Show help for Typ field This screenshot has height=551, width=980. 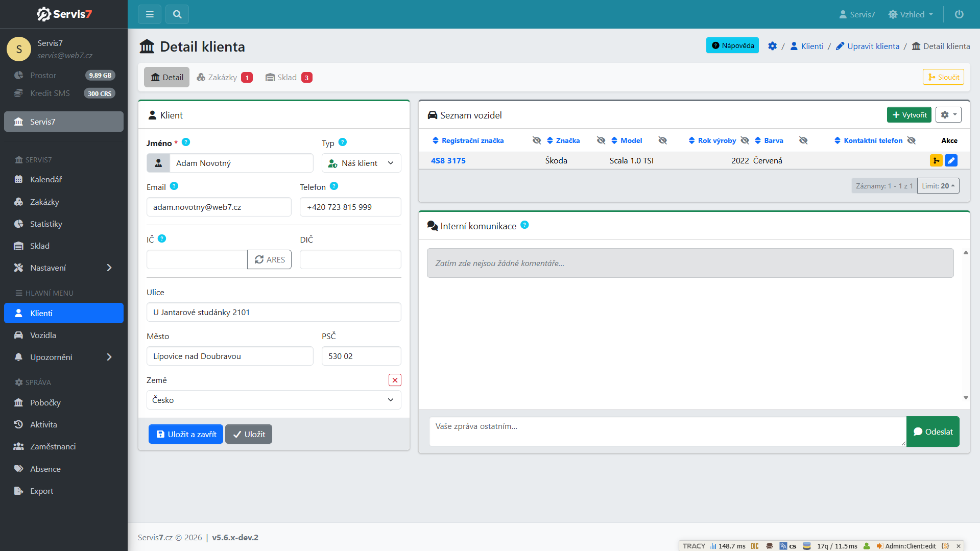click(x=343, y=142)
